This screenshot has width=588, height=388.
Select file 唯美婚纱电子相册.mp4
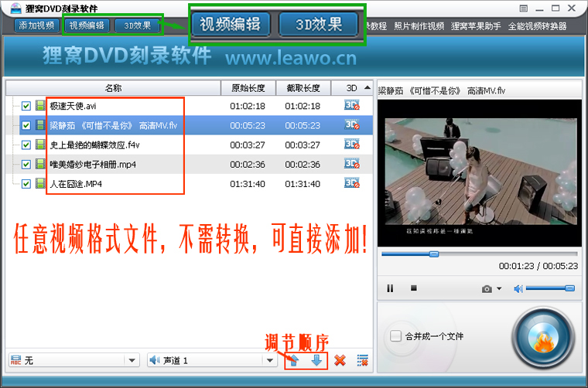tap(93, 165)
